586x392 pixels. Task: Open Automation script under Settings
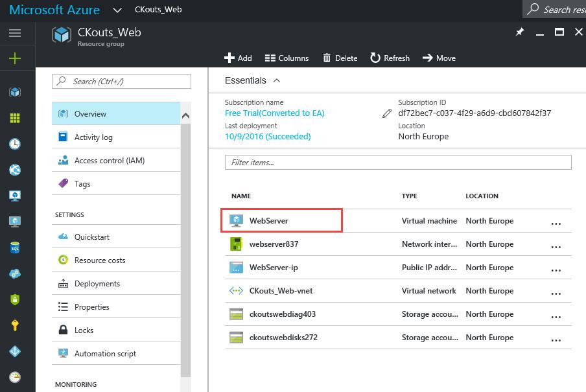point(116,354)
